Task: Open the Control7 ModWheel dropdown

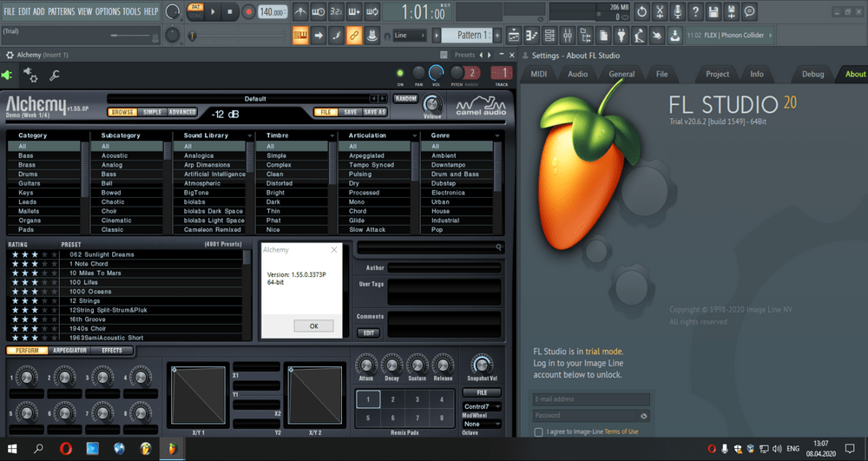Action: [x=482, y=406]
